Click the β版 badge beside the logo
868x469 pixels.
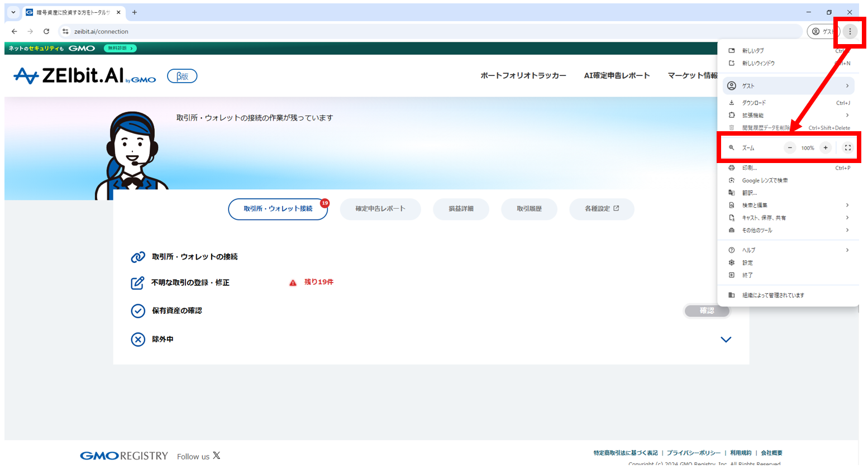pyautogui.click(x=182, y=76)
